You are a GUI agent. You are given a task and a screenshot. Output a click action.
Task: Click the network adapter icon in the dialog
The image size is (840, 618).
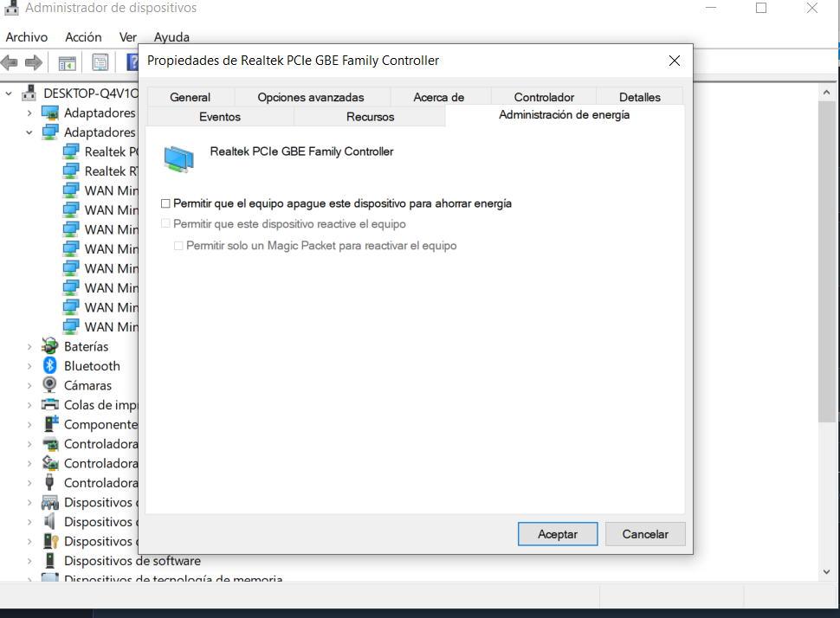[179, 158]
